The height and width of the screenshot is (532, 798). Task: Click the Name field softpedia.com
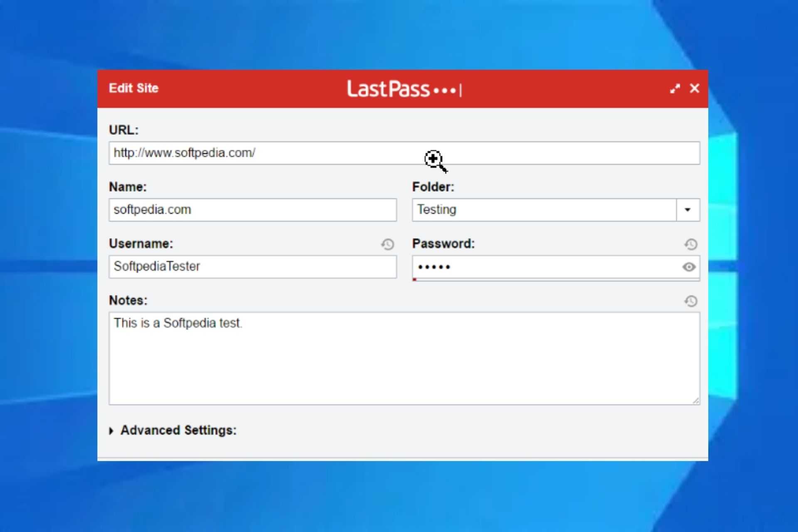click(x=253, y=210)
